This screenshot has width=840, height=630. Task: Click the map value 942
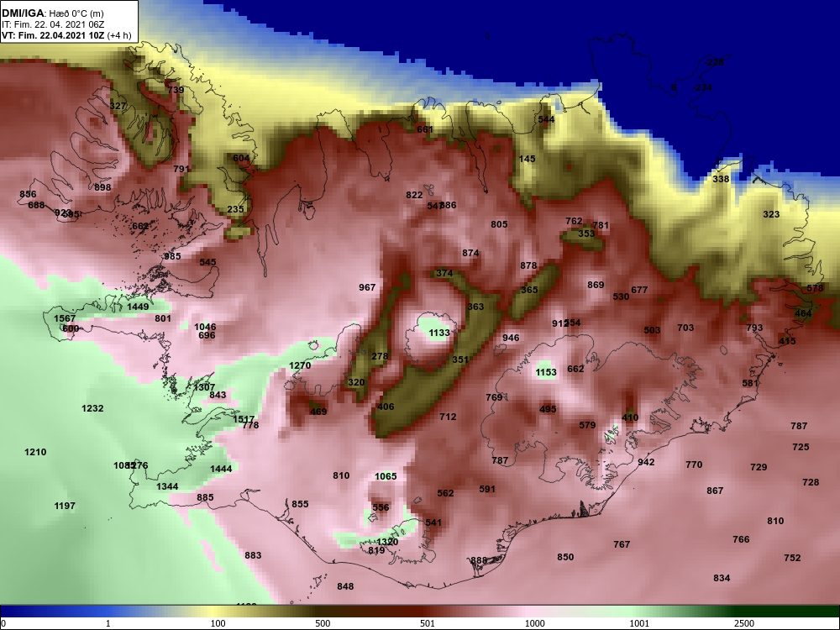tap(646, 462)
